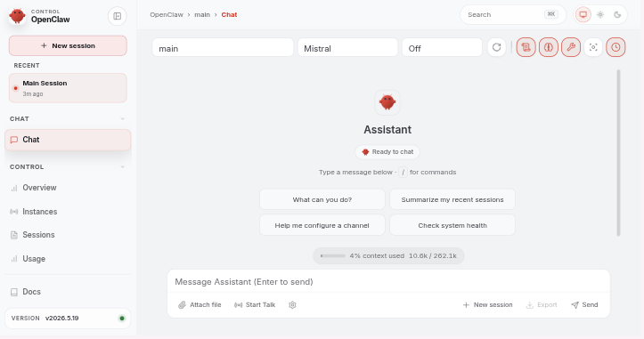Click the Chat speech bubble icon
Screen dimensions: 644x339
pos(14,140)
